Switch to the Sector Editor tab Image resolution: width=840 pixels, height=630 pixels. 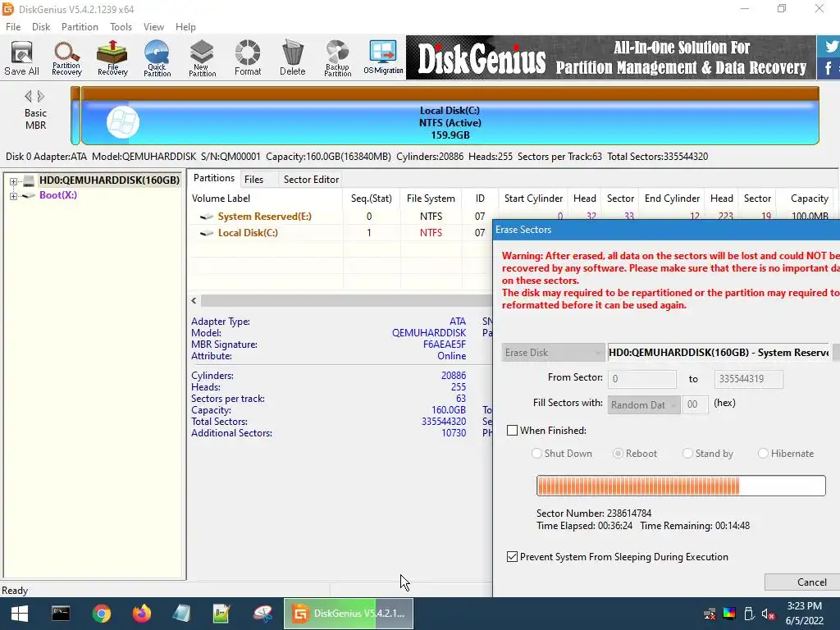(x=311, y=180)
